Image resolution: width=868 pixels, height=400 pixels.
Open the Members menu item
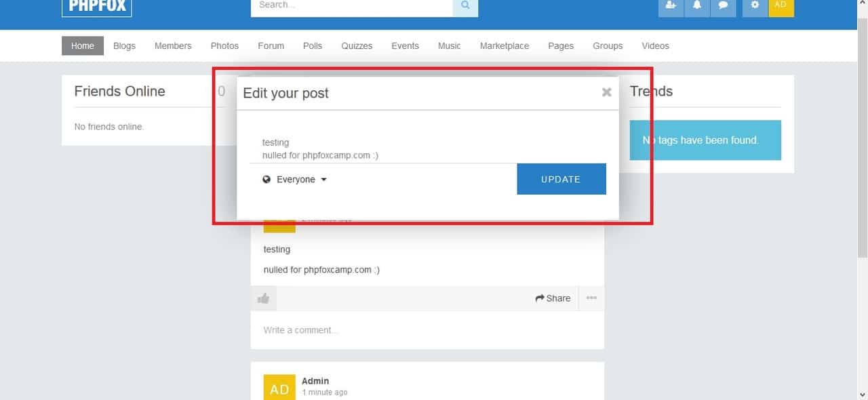point(173,46)
